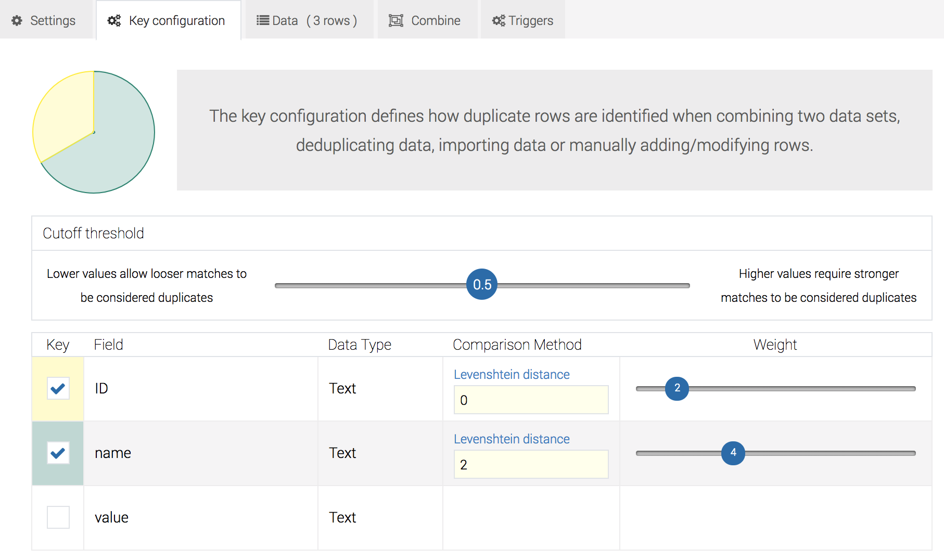The height and width of the screenshot is (560, 944).
Task: Click the Combine icon
Action: (396, 21)
